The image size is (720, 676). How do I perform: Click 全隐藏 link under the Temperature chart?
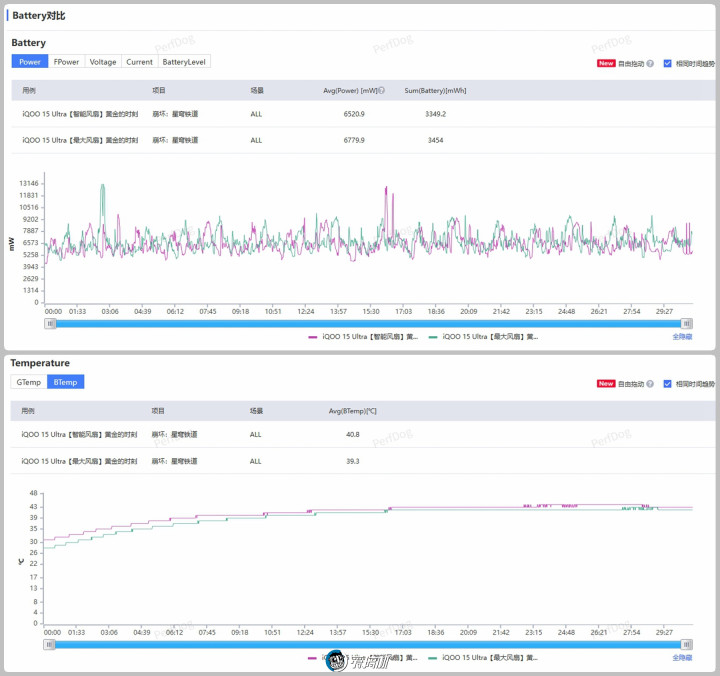(x=682, y=658)
